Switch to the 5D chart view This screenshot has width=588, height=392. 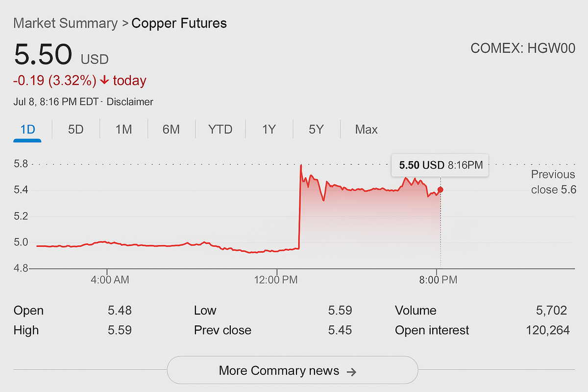coord(75,129)
